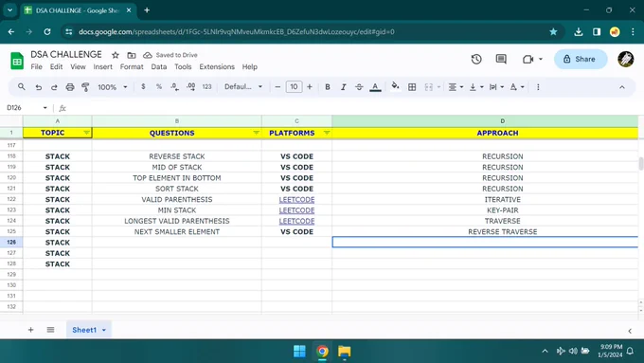This screenshot has width=644, height=363.
Task: Toggle italic formatting
Action: pos(344,87)
